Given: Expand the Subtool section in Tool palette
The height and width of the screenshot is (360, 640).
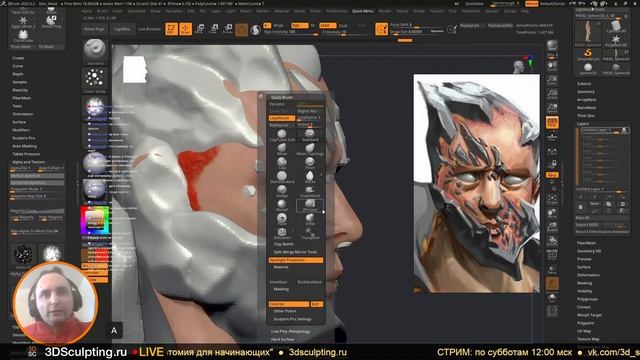Looking at the screenshot, I should coord(584,84).
